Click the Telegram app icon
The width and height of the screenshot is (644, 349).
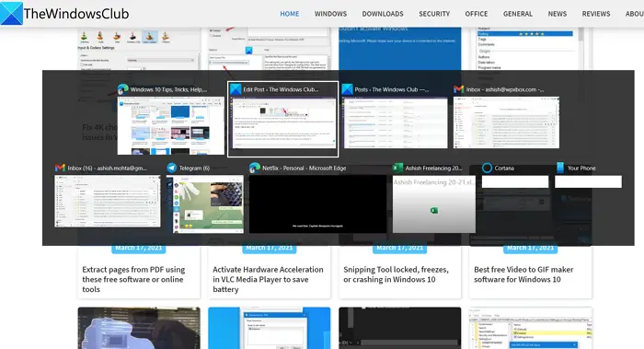(172, 168)
